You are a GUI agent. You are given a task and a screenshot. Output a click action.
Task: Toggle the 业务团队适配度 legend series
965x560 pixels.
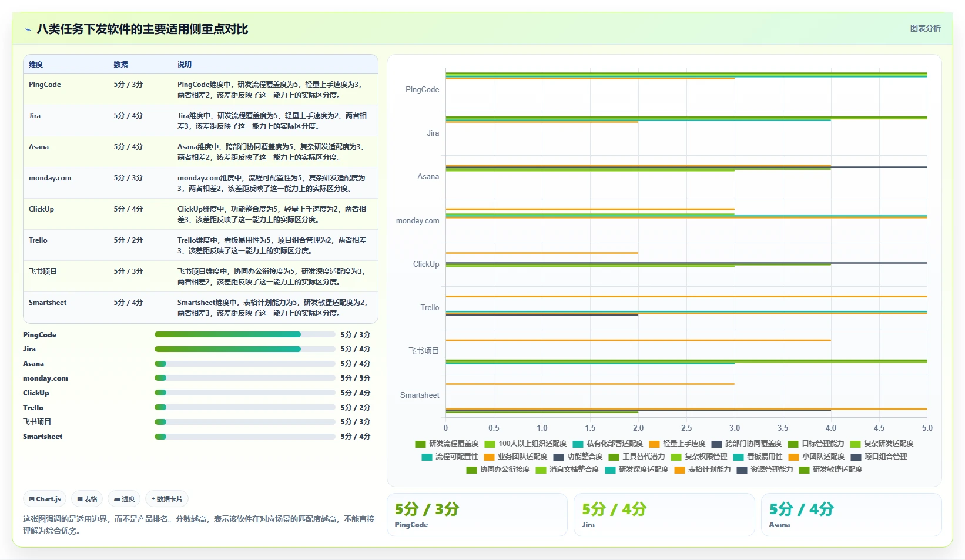tap(515, 457)
